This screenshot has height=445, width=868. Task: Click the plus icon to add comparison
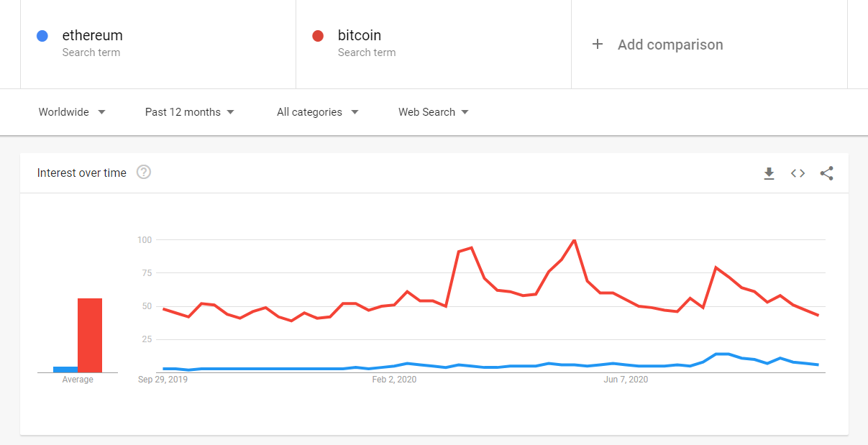(597, 45)
